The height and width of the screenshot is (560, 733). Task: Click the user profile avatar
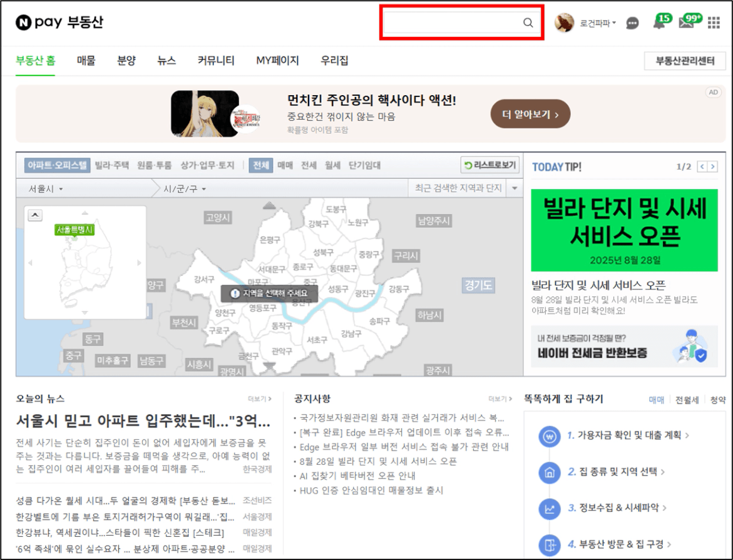click(564, 23)
